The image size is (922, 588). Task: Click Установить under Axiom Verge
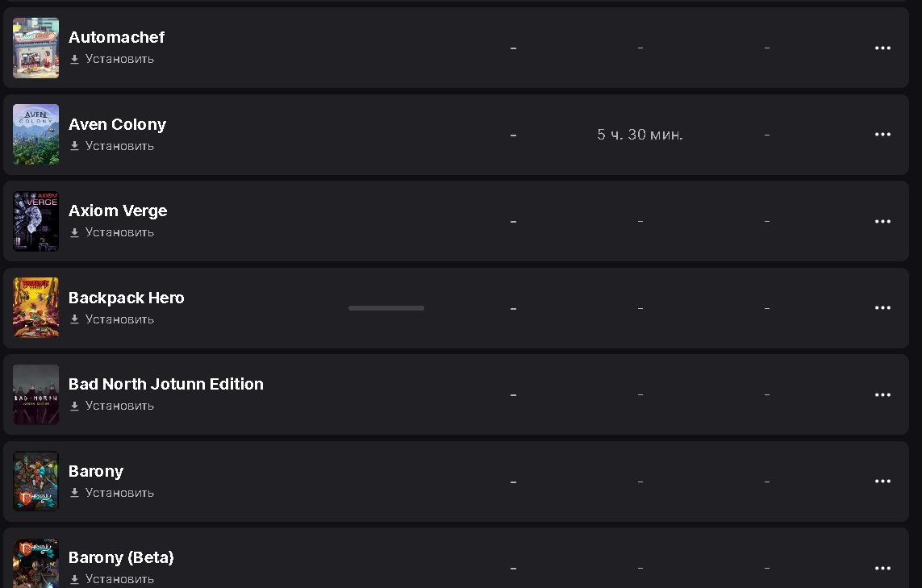coord(119,232)
